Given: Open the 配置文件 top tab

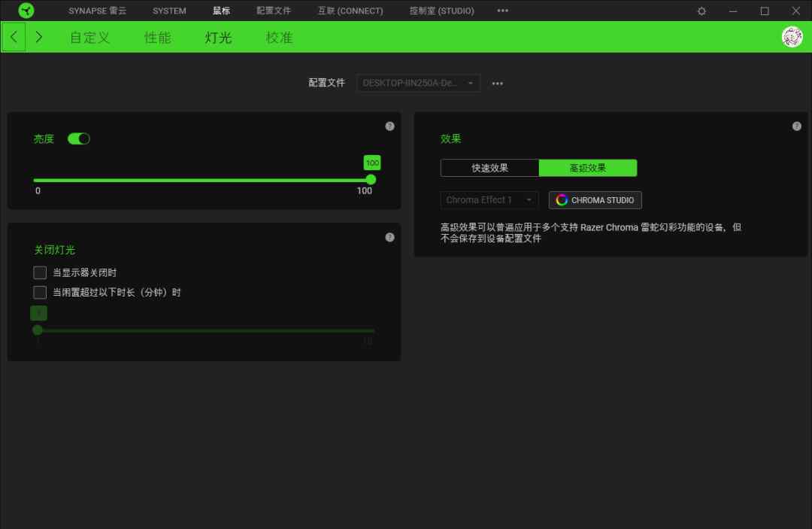Looking at the screenshot, I should [274, 11].
